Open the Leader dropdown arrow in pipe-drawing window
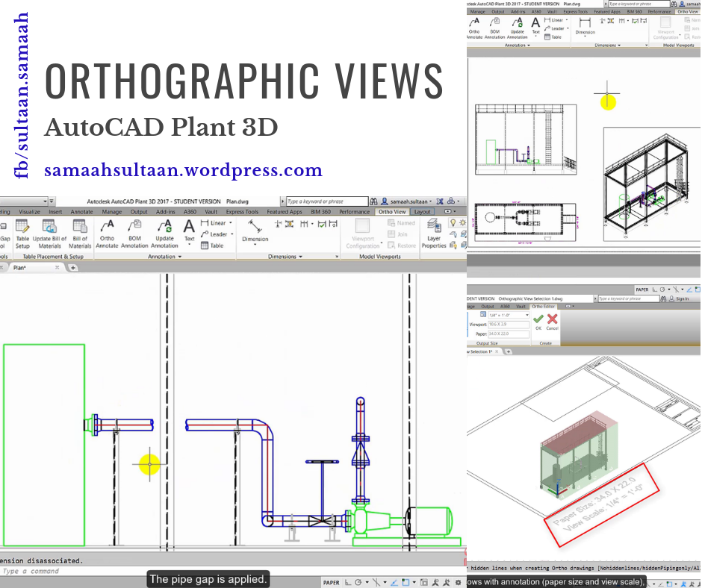Viewport: 702px width, 588px height. click(x=232, y=234)
